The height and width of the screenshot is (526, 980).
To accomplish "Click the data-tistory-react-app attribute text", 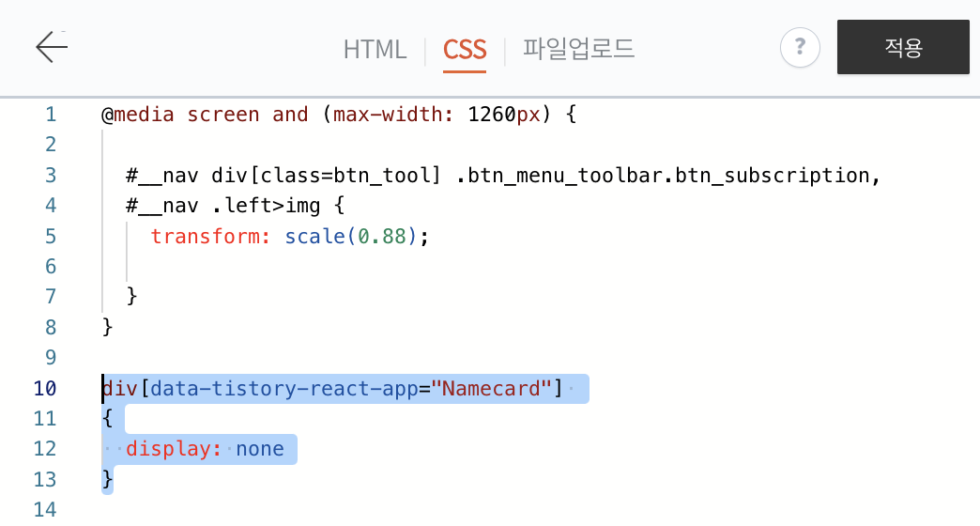I will 284,389.
